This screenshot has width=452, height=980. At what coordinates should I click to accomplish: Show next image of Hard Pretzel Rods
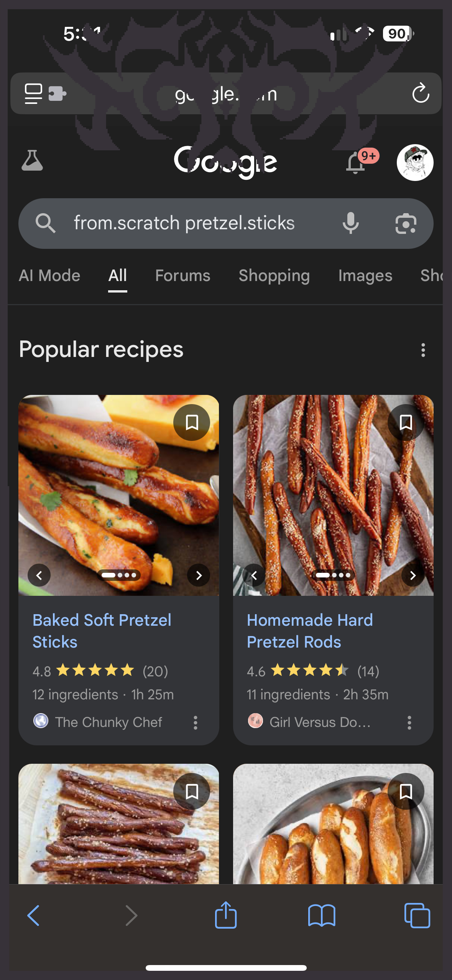tap(413, 575)
